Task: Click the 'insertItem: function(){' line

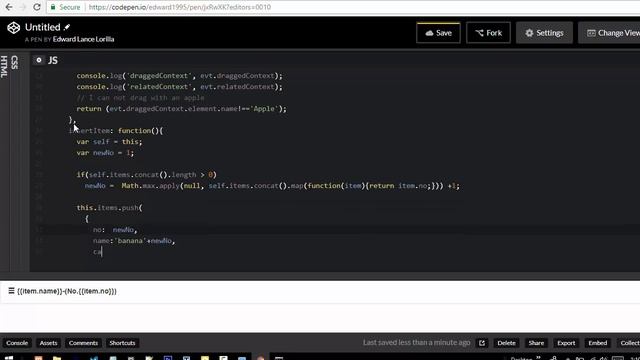Action: point(116,131)
